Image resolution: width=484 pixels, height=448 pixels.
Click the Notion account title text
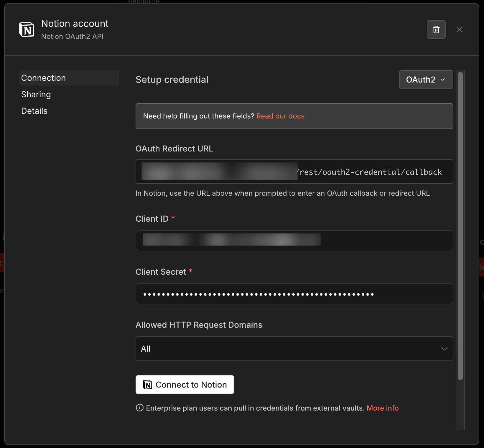pos(75,24)
